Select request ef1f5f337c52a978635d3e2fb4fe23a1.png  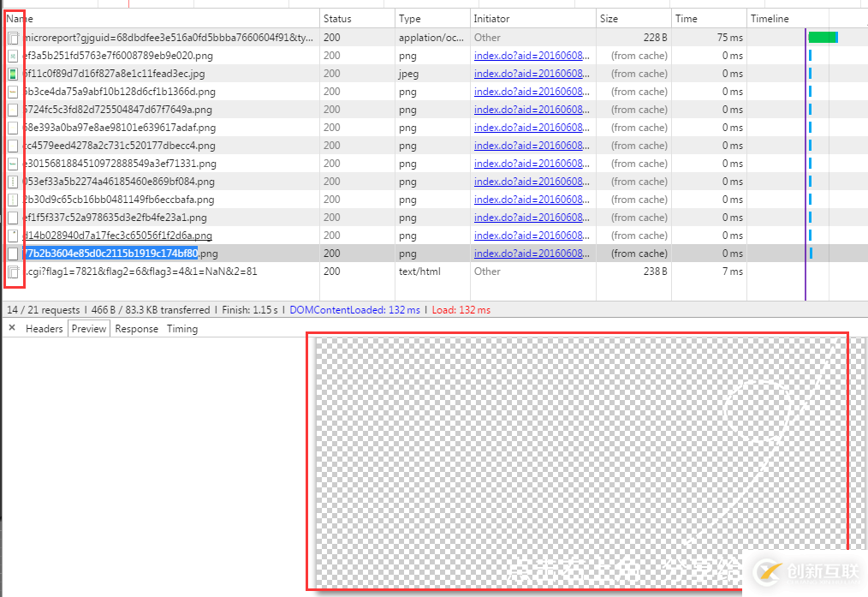(116, 218)
